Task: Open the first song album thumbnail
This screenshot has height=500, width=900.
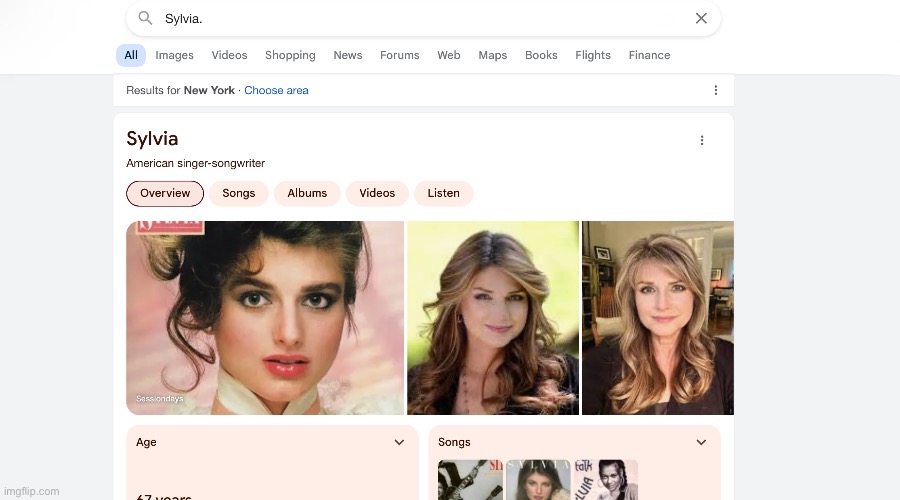Action: click(x=470, y=480)
